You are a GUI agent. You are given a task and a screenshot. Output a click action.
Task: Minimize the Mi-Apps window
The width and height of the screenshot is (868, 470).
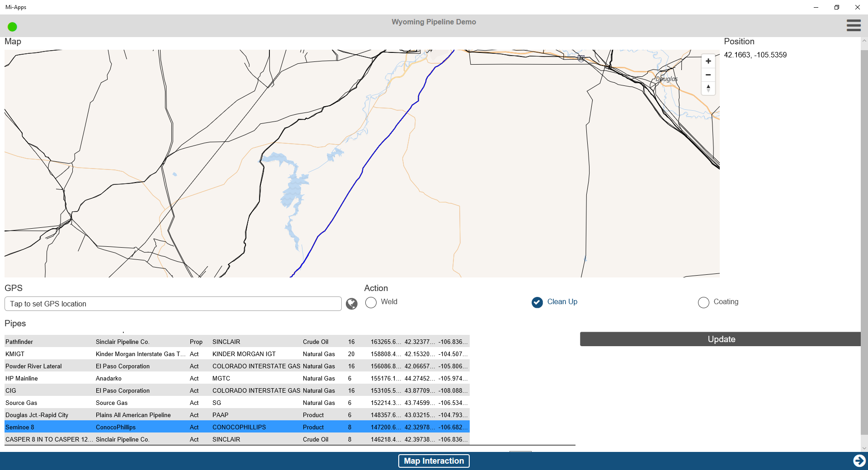[x=816, y=7]
